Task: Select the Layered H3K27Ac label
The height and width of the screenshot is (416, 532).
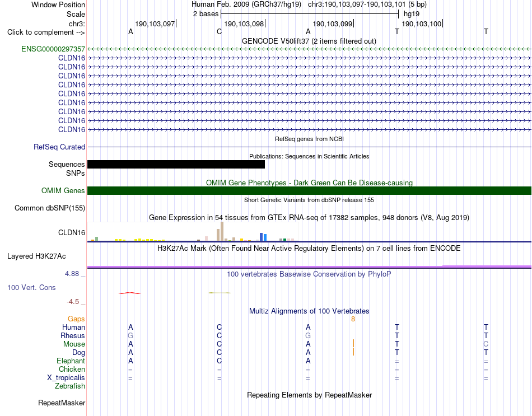Action: pyautogui.click(x=36, y=256)
